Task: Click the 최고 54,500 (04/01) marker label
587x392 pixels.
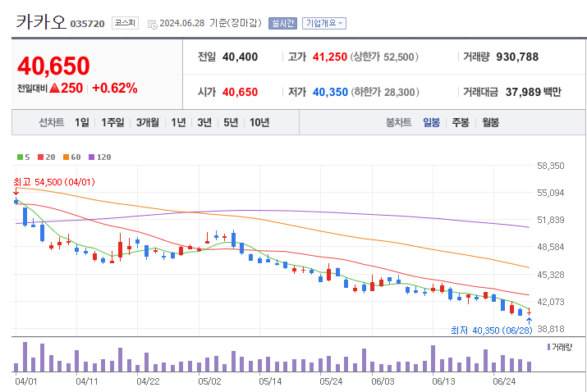Action: pyautogui.click(x=54, y=182)
